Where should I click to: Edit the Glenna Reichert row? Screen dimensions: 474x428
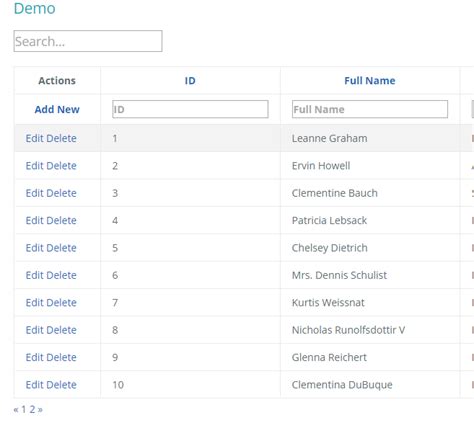(x=35, y=357)
